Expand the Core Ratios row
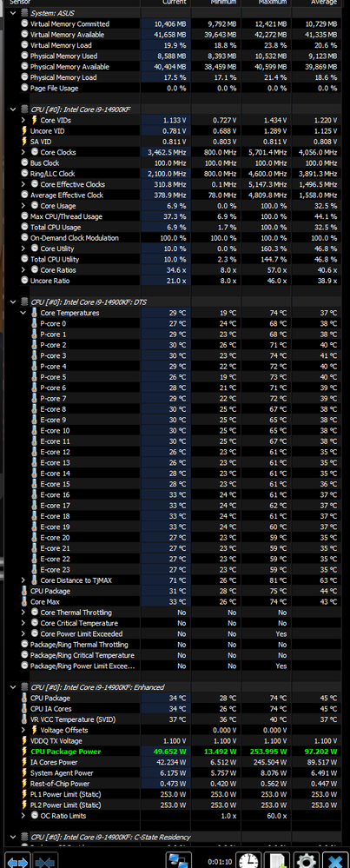The height and width of the screenshot is (868, 350). point(23,270)
